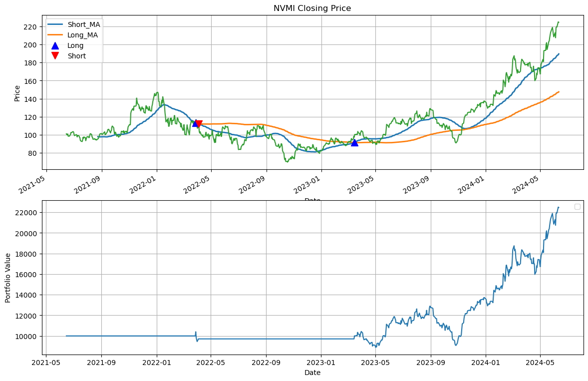Click the 100 price tick label
This screenshot has height=381, width=588.
(29, 135)
